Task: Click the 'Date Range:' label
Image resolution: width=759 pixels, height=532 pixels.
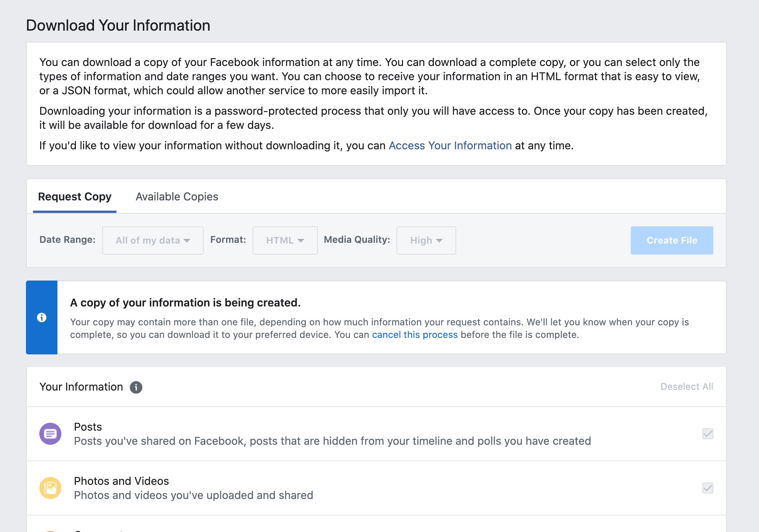Action: pos(68,240)
